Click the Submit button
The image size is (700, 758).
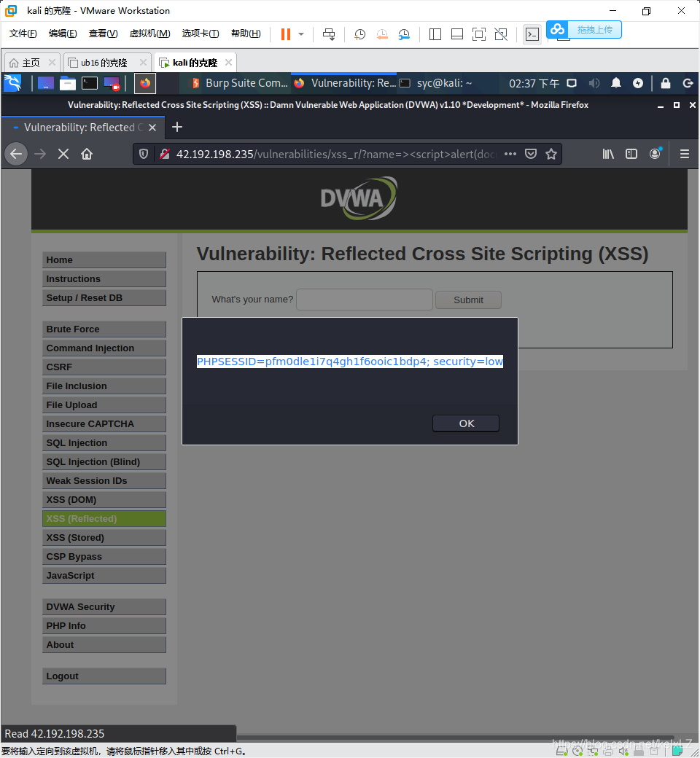tap(468, 300)
